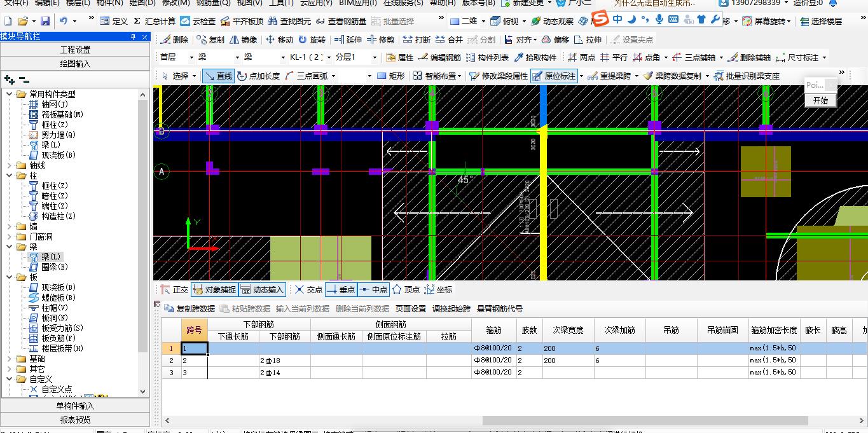
Task: Click 选择楼层 button
Action: tap(821, 21)
